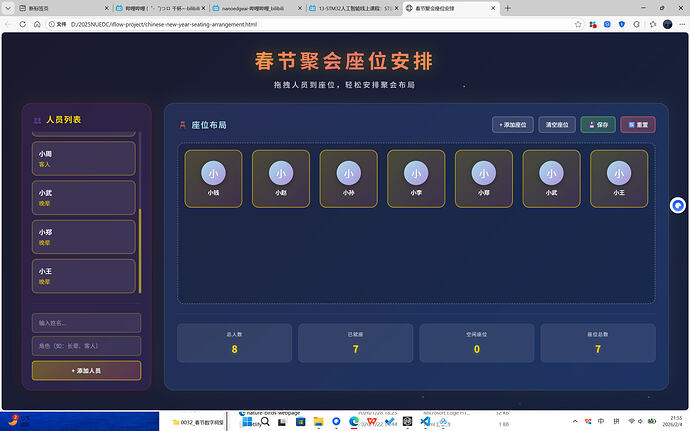Show hidden system tray icons chevron
The image size is (690, 431).
coord(575,421)
